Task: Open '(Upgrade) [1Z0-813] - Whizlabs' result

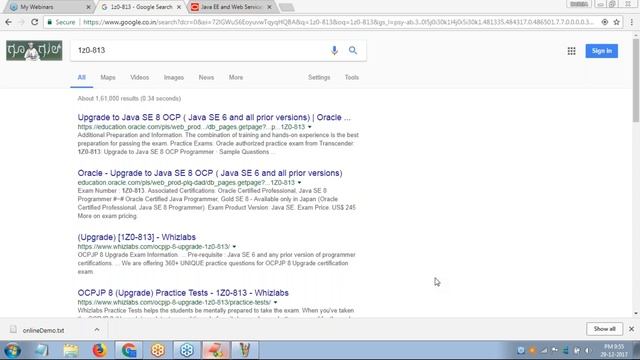Action: [137, 237]
